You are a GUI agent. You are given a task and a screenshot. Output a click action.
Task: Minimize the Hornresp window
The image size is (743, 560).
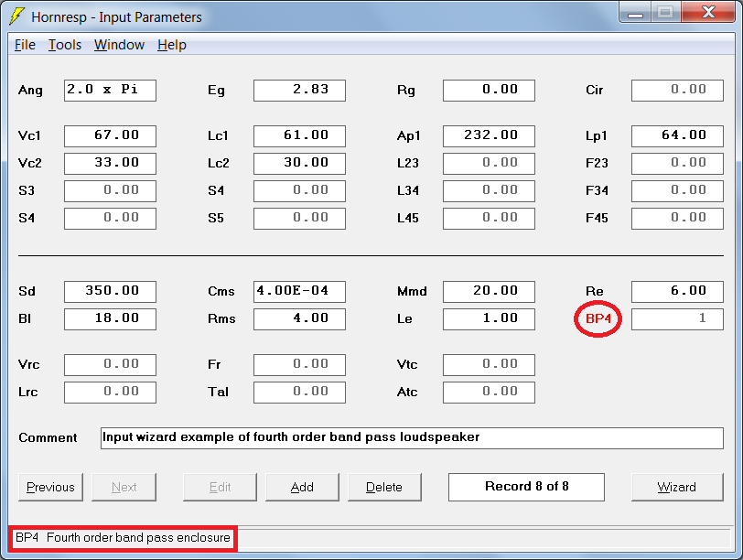635,13
